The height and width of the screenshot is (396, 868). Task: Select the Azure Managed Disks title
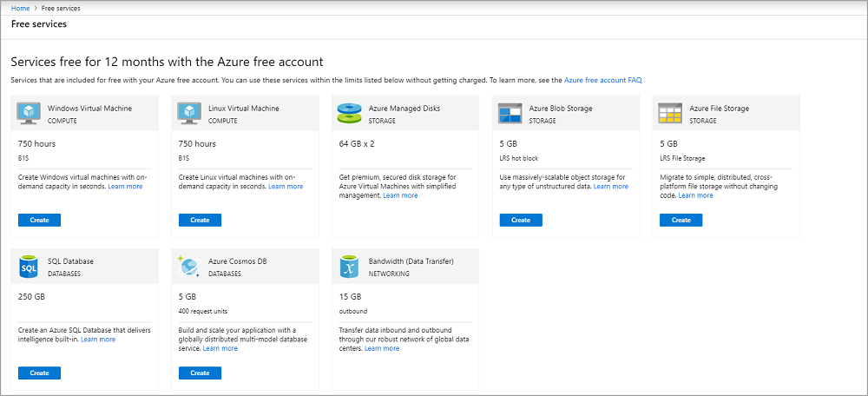(x=404, y=109)
